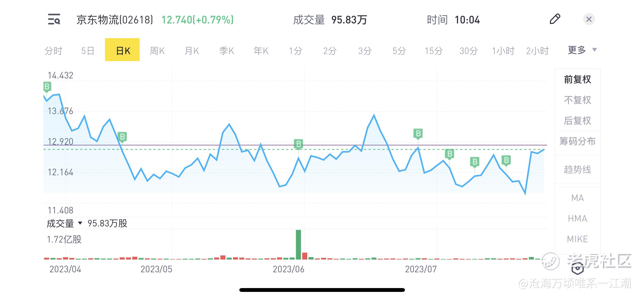Tap the 2023/07 date label
644x298 pixels.
421,269
